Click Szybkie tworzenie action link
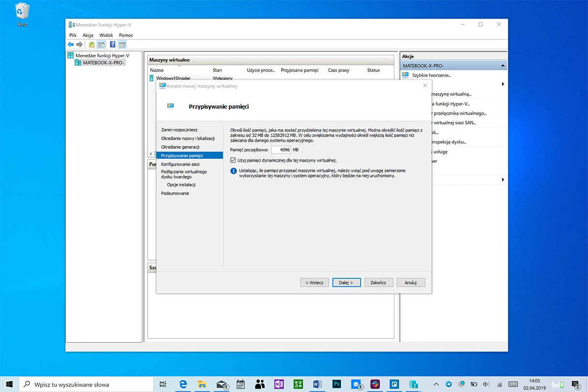 pos(432,75)
